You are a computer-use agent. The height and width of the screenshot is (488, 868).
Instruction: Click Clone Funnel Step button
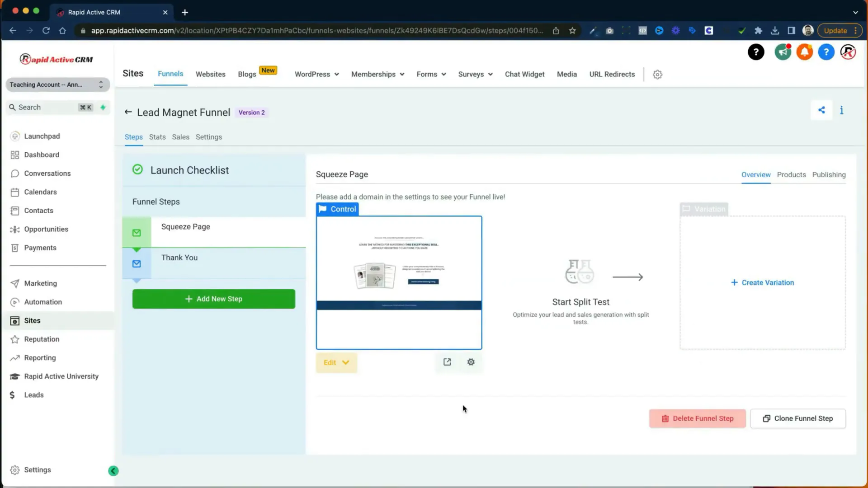(x=798, y=418)
